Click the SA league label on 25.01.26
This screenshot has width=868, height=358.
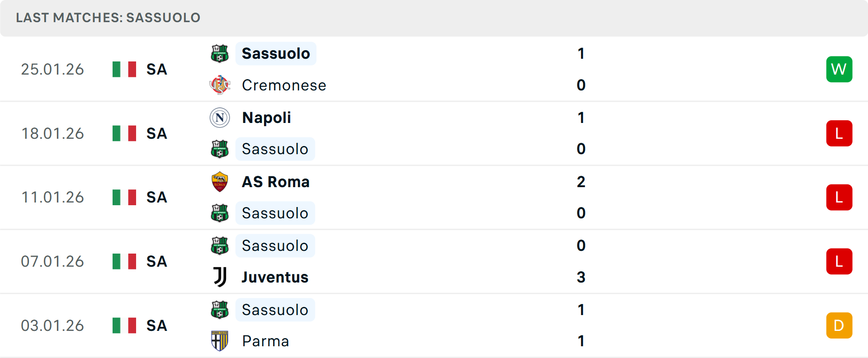[156, 69]
